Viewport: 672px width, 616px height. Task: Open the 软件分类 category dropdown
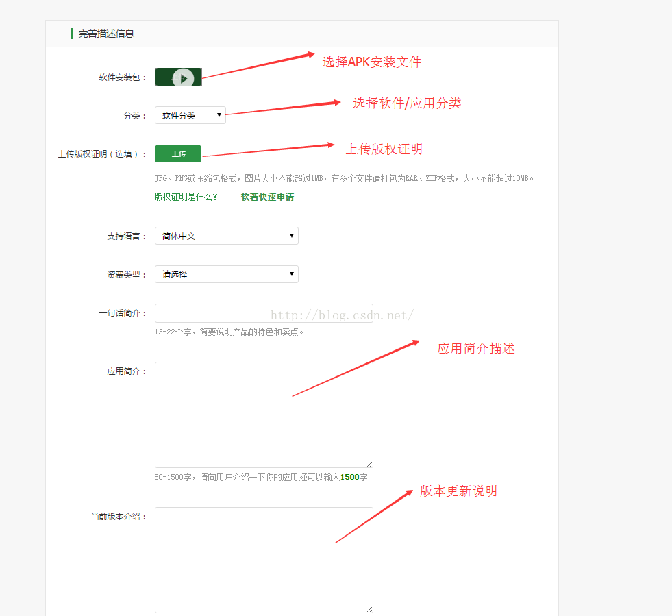pyautogui.click(x=190, y=115)
